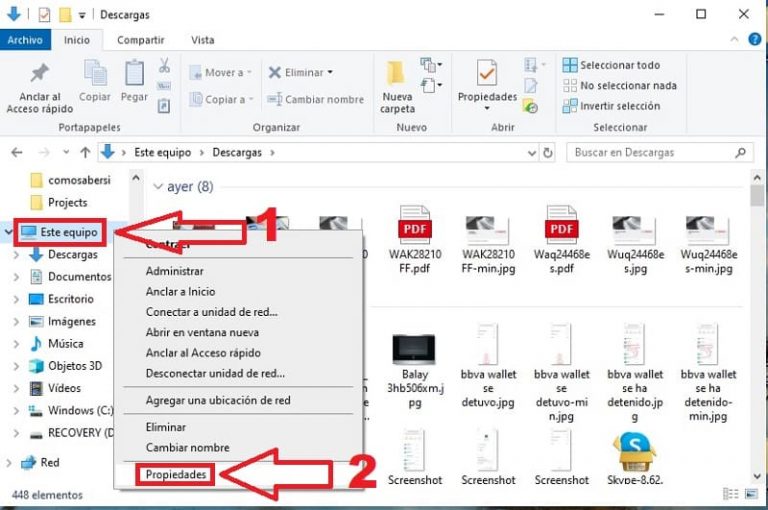Click the navigation pane scroll up arrow
Image resolution: width=768 pixels, height=510 pixels.
(136, 177)
